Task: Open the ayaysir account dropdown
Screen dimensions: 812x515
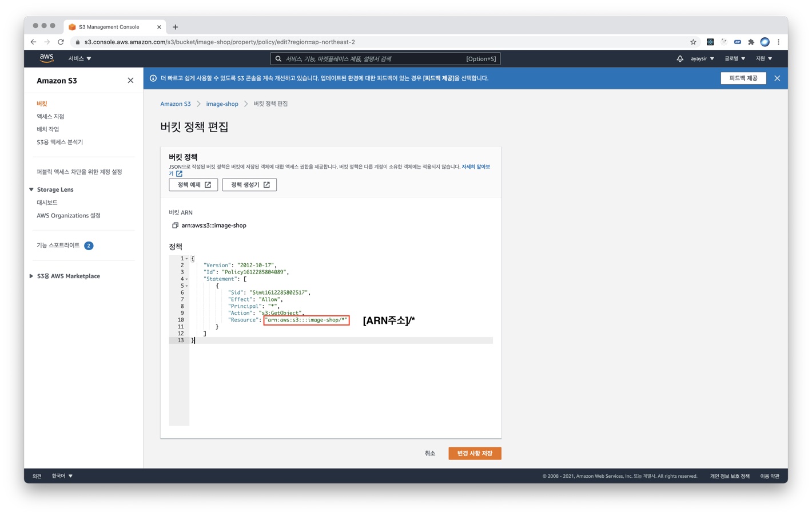Action: tap(702, 58)
